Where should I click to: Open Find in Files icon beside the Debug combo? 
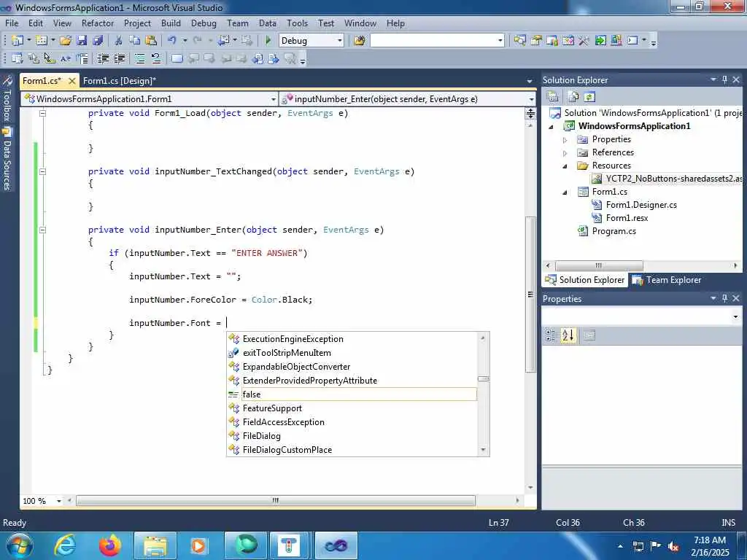360,41
